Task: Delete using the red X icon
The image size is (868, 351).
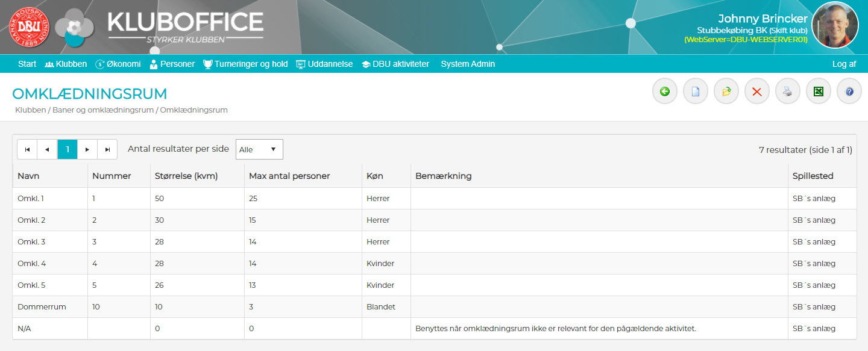Action: point(757,92)
